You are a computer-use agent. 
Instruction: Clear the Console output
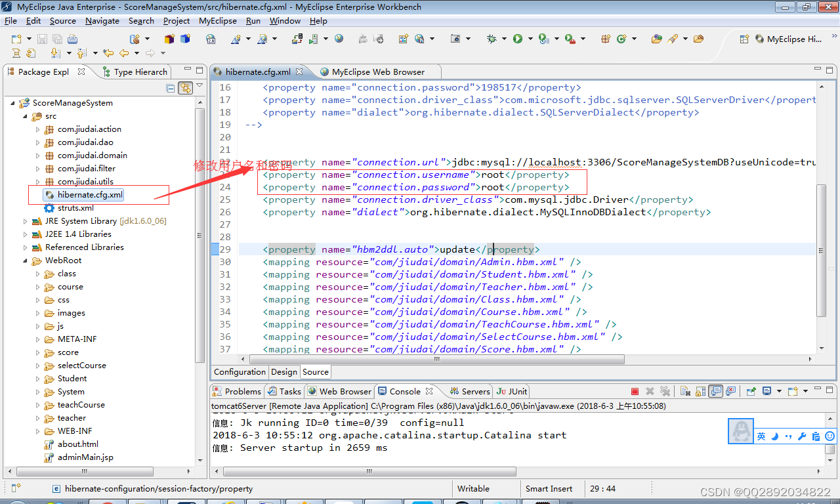685,391
